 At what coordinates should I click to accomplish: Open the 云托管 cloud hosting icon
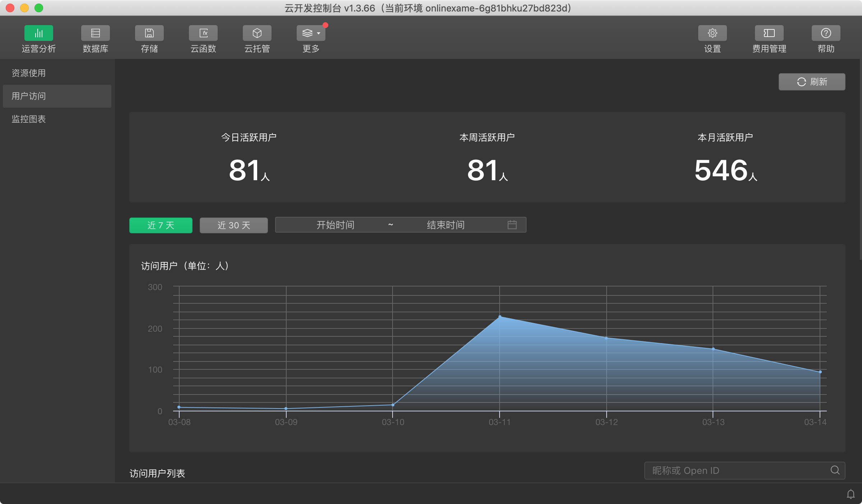pos(257,33)
